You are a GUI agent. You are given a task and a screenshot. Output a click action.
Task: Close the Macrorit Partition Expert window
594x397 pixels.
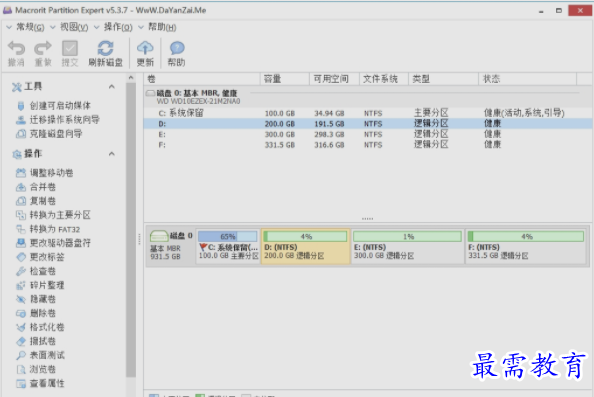pos(580,10)
